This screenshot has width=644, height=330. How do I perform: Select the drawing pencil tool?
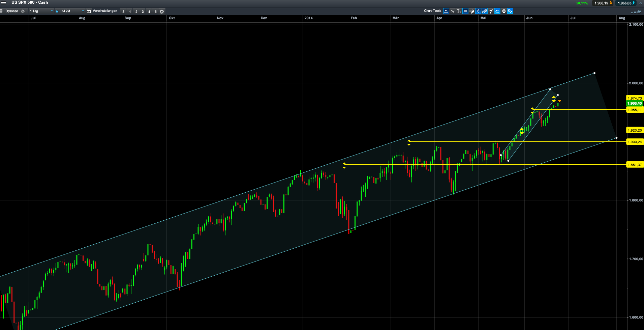472,11
